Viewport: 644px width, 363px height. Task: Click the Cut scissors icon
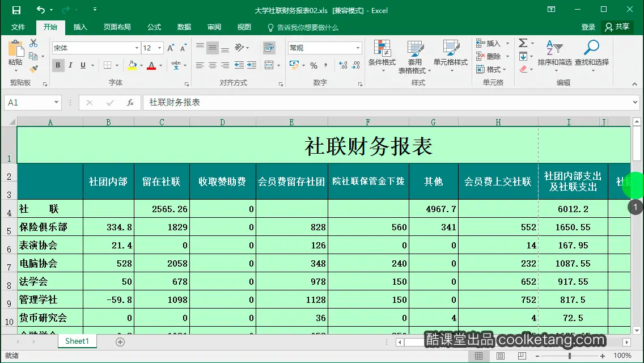click(33, 43)
